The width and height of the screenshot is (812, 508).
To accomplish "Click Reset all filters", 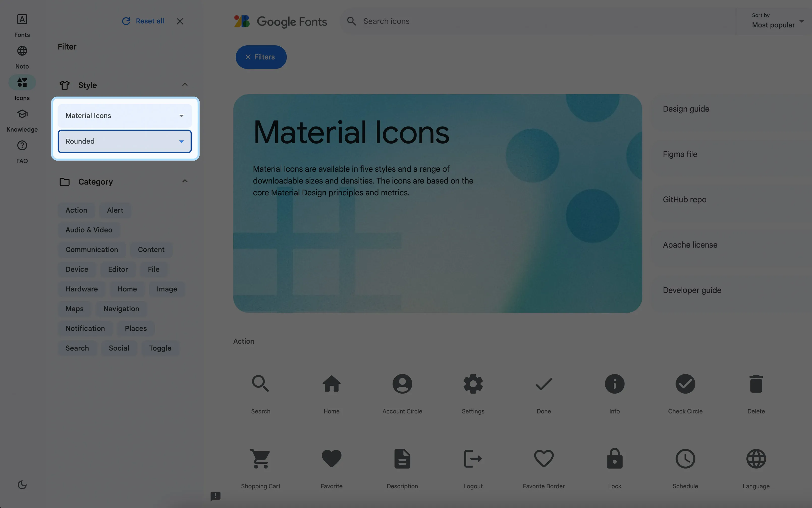I will click(143, 21).
